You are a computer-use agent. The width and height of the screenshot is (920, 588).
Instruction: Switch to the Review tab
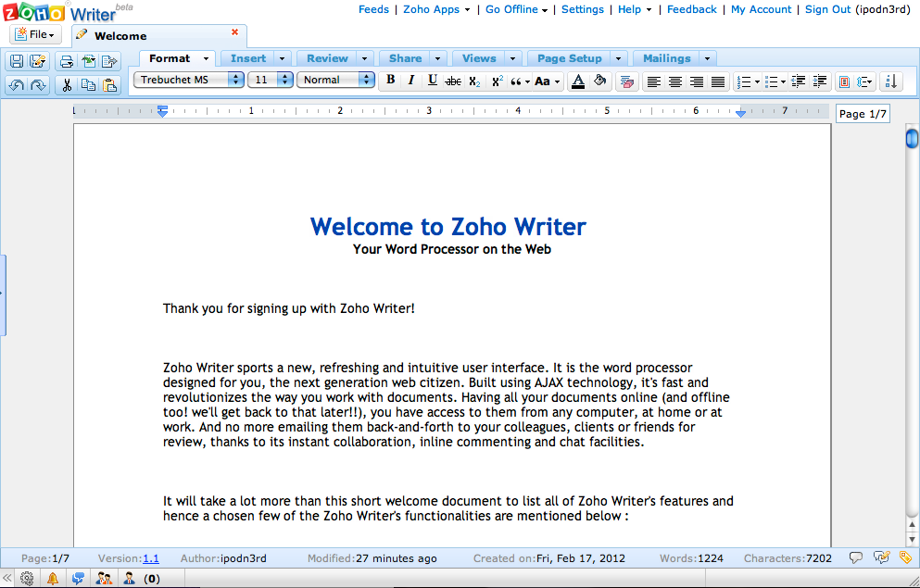click(x=327, y=58)
